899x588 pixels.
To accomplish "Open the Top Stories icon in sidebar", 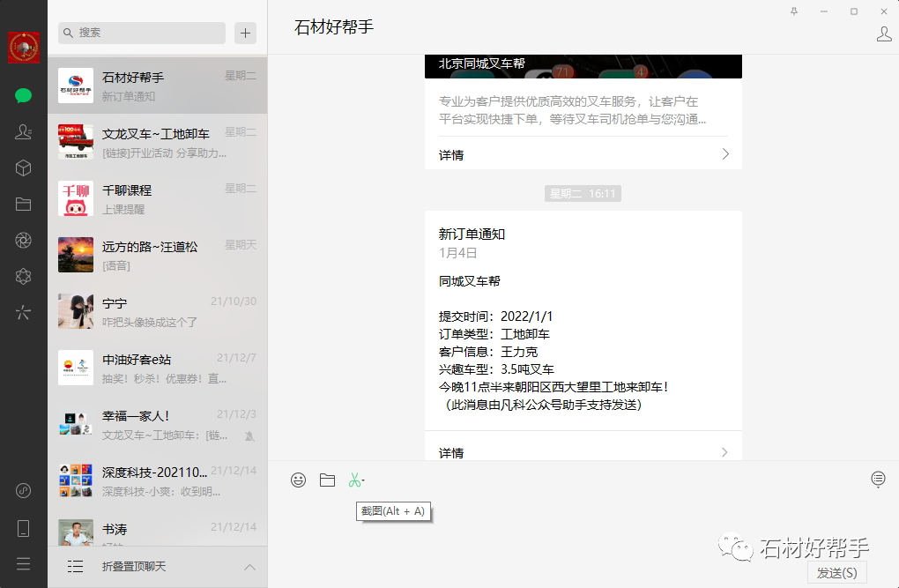I will [x=23, y=313].
